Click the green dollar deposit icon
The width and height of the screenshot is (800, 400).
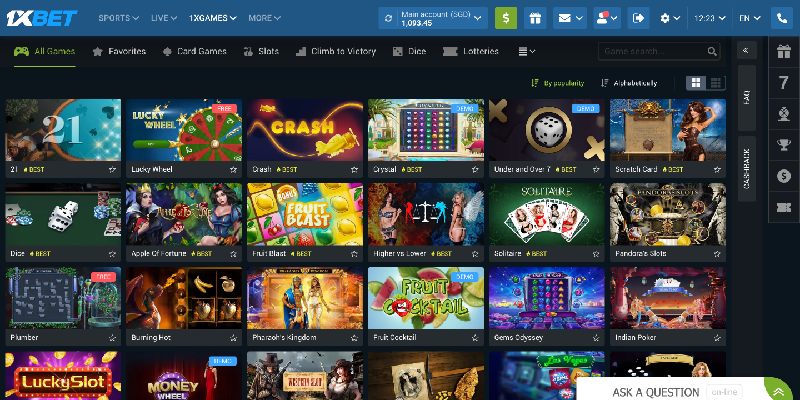(x=506, y=18)
